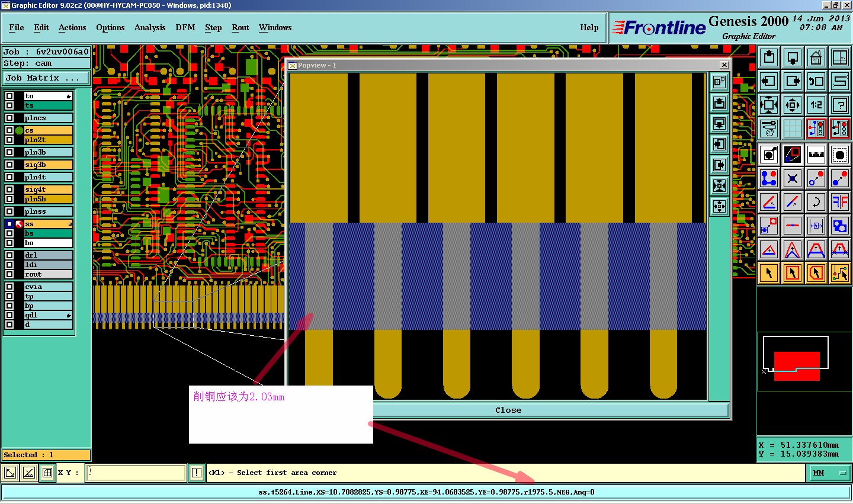
Task: Open the MM units dropdown
Action: 829,473
